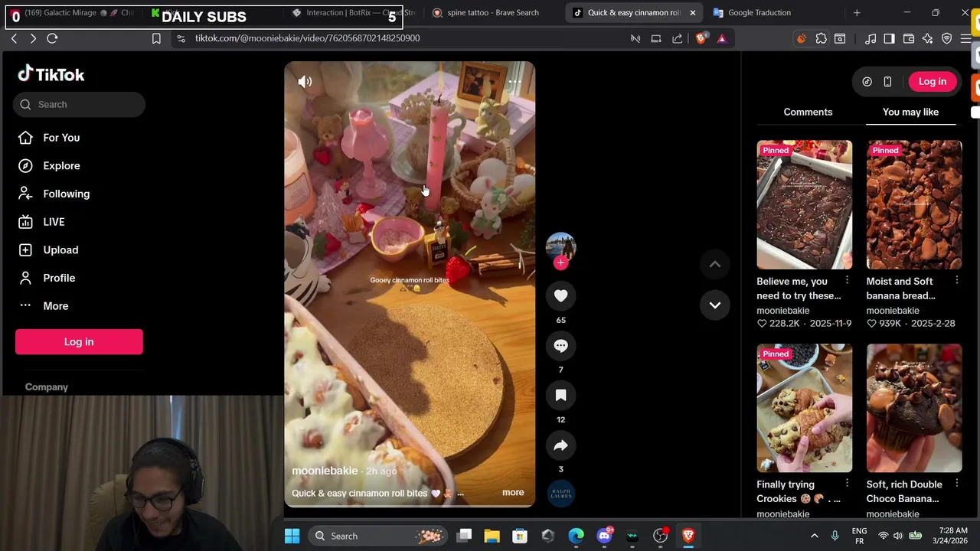Open File Explorer from the taskbar
Screen dimensions: 980x551
(x=492, y=536)
